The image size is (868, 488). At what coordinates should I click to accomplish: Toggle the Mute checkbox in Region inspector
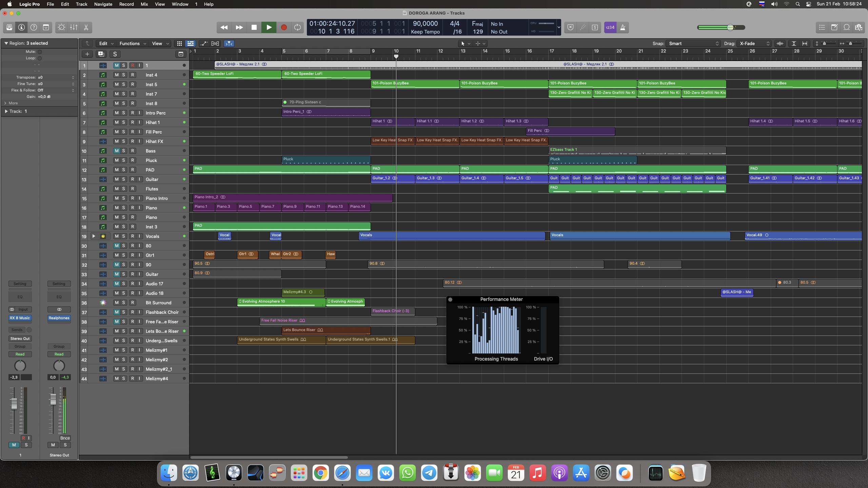click(40, 52)
